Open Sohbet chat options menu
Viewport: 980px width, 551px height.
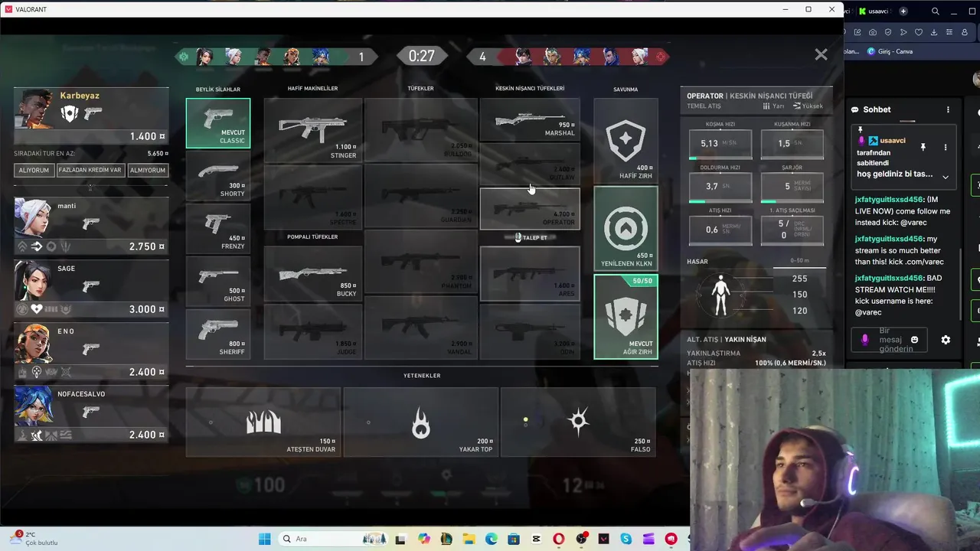pyautogui.click(x=948, y=109)
